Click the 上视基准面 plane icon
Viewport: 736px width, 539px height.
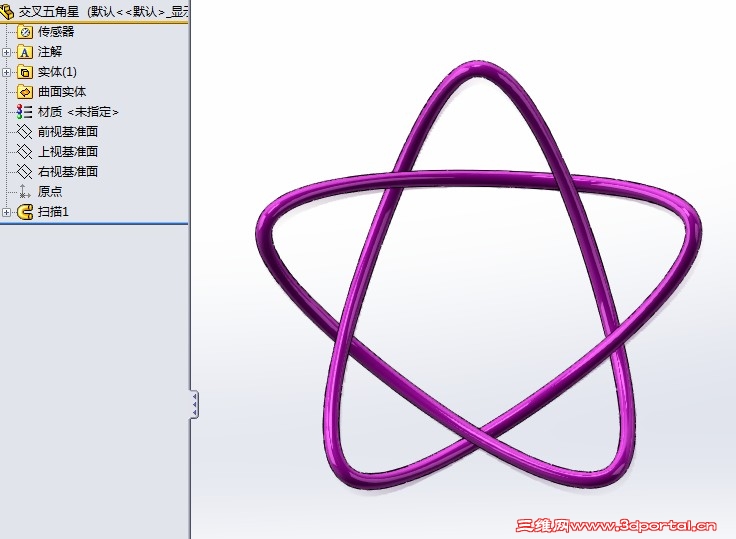24,152
